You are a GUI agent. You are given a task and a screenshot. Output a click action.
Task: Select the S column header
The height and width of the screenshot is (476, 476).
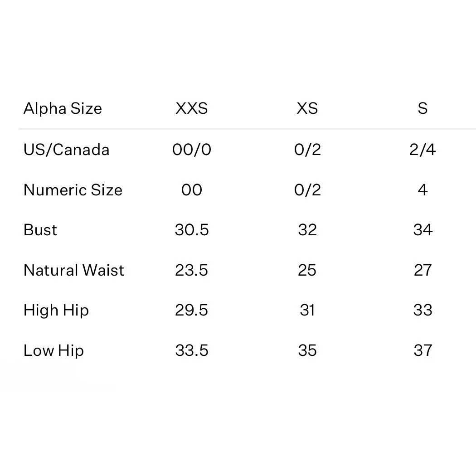tap(422, 109)
